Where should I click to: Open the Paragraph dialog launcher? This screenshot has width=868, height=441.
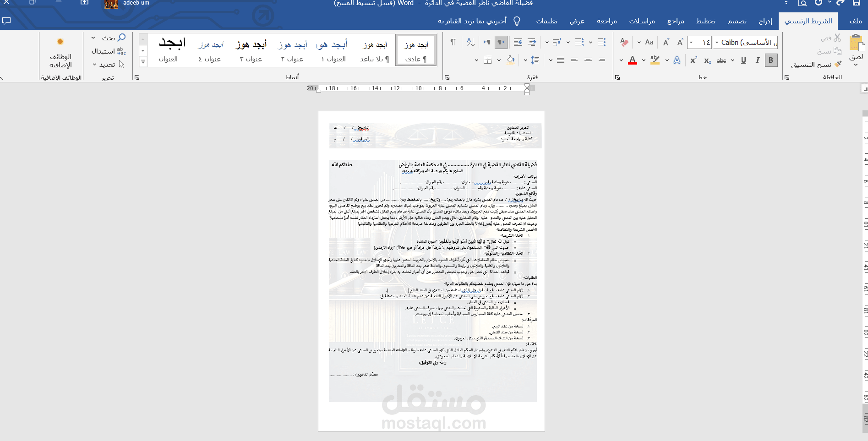pyautogui.click(x=447, y=77)
